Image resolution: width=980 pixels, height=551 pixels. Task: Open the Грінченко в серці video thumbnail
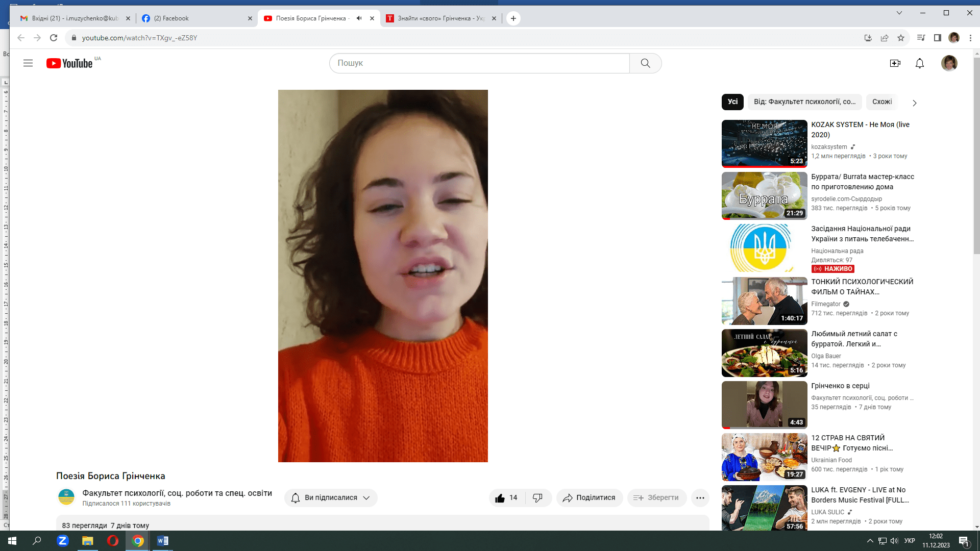point(764,405)
